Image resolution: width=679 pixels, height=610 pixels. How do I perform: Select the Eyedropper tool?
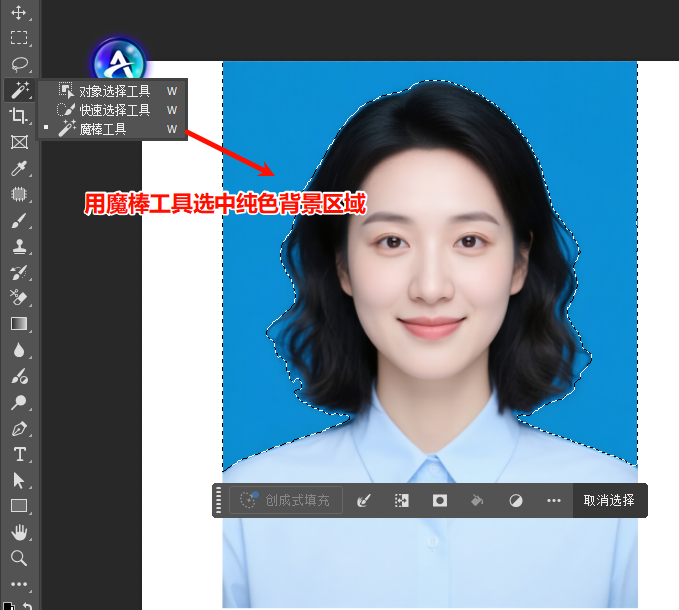pyautogui.click(x=18, y=168)
